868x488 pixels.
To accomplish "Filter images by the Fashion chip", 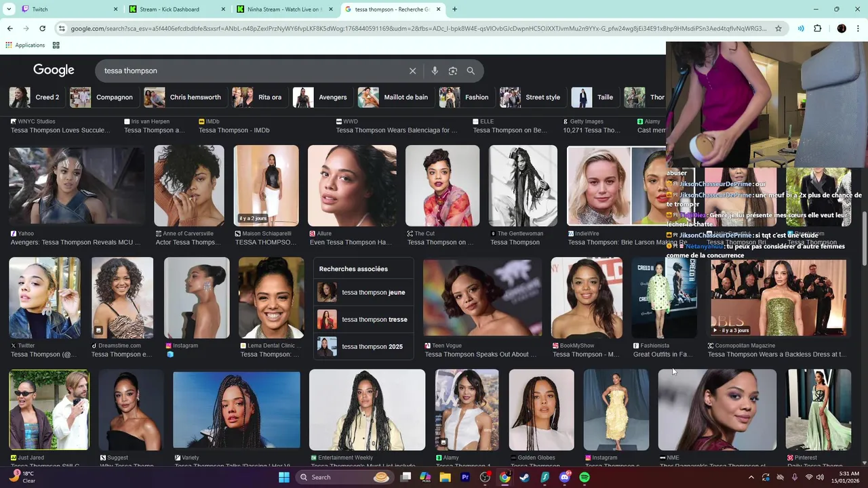I will coord(467,97).
